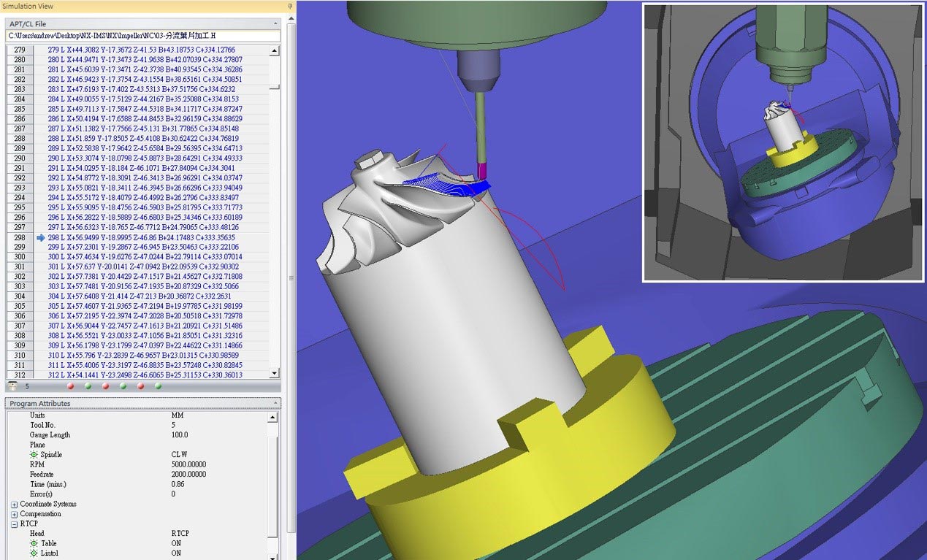Click the Simulation View auto-hide pin icon
The image size is (927, 560).
(290, 6)
